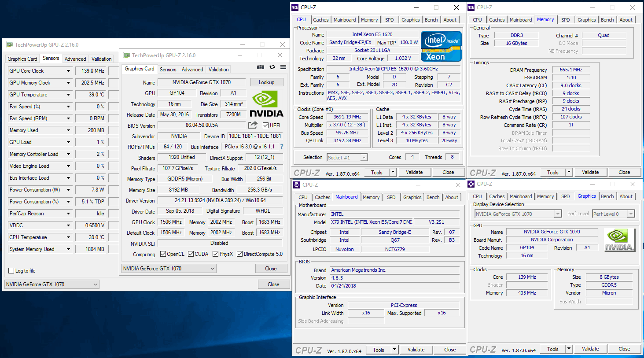This screenshot has height=358, width=644.
Task: Toggle the DirectCompute 5.0 checkbox
Action: 239,254
